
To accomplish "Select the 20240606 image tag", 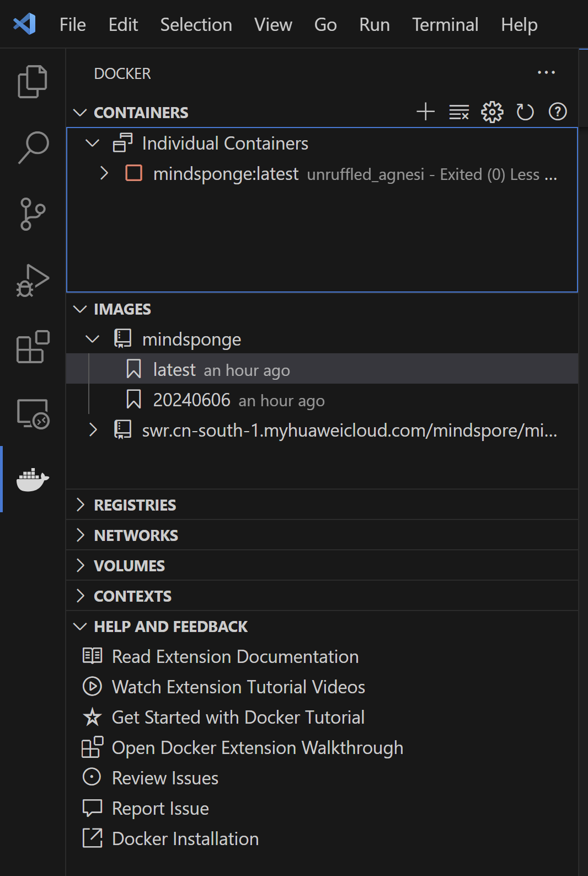I will pos(191,400).
